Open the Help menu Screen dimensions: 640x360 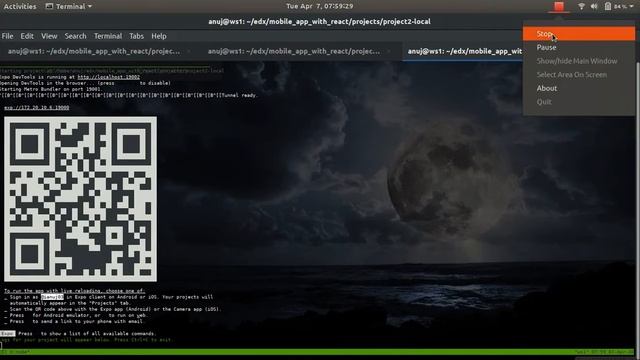click(x=159, y=36)
